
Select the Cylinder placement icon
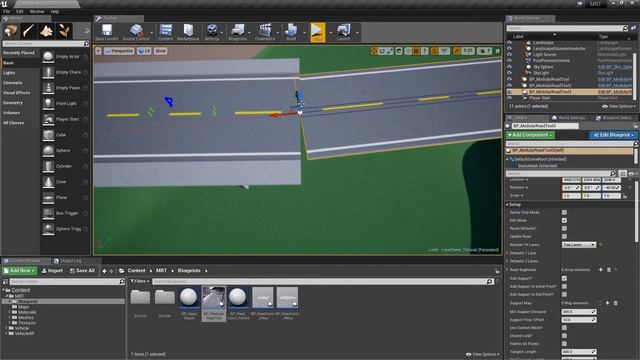(48, 166)
